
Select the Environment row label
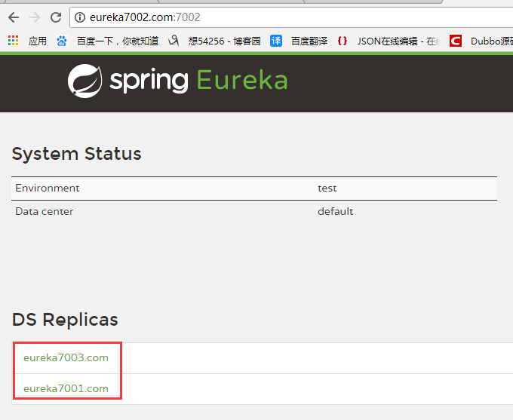pyautogui.click(x=48, y=188)
